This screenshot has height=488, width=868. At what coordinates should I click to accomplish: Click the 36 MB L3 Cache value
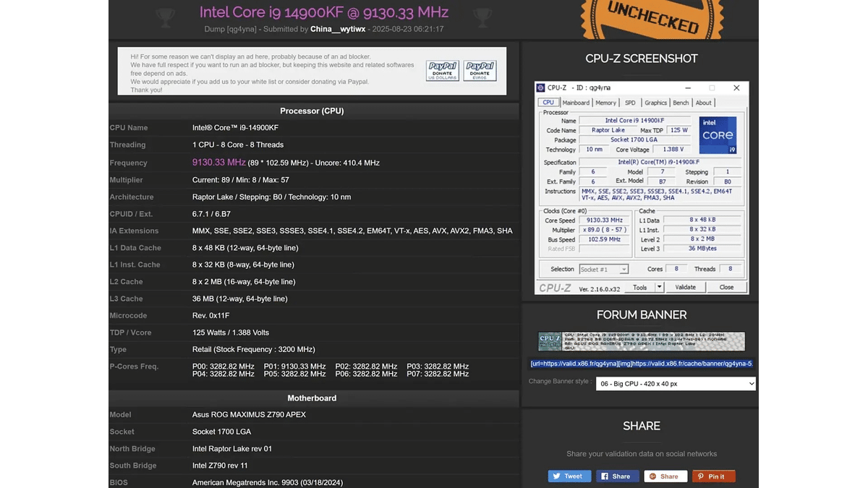coord(239,299)
